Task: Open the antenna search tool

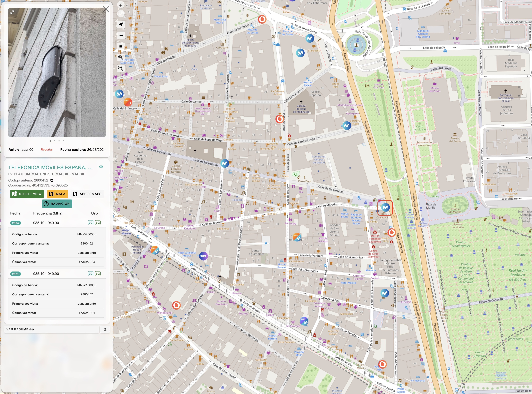Action: (121, 68)
